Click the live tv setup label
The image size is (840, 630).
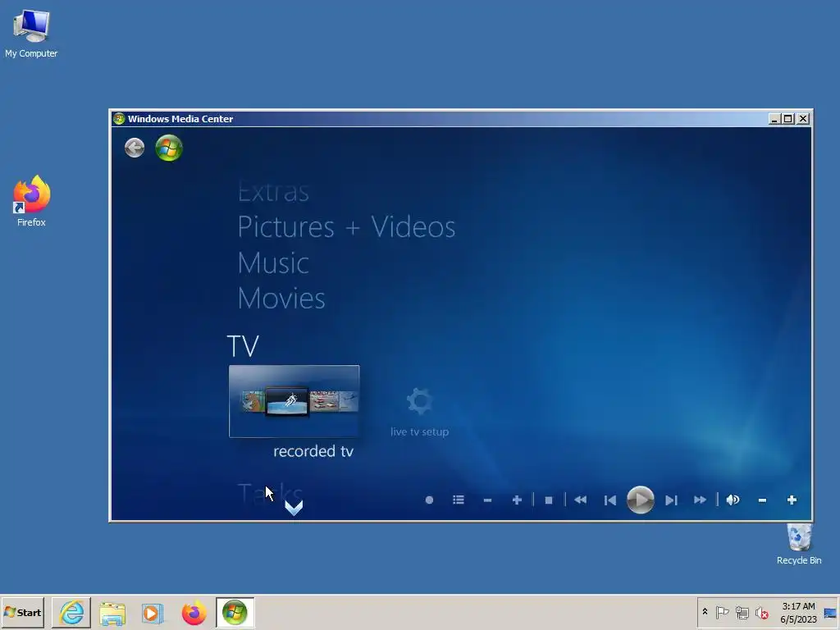tap(419, 431)
